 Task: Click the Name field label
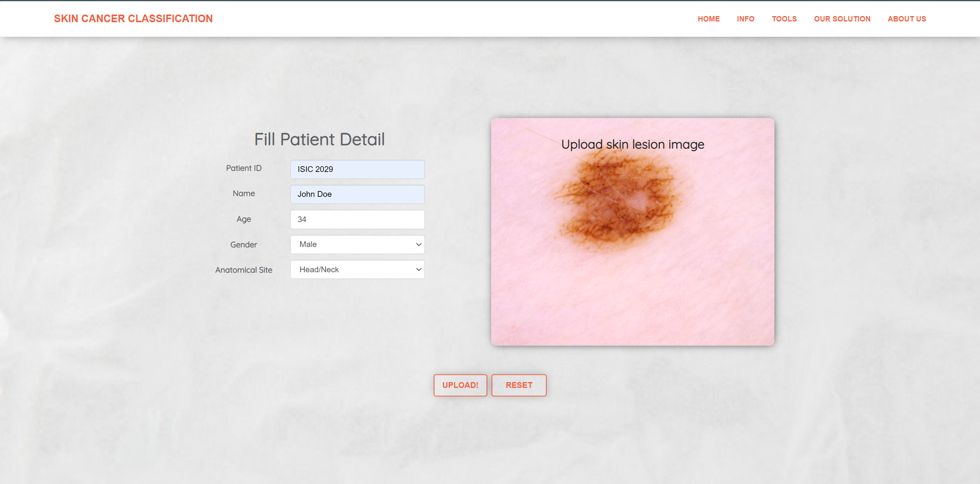click(243, 193)
